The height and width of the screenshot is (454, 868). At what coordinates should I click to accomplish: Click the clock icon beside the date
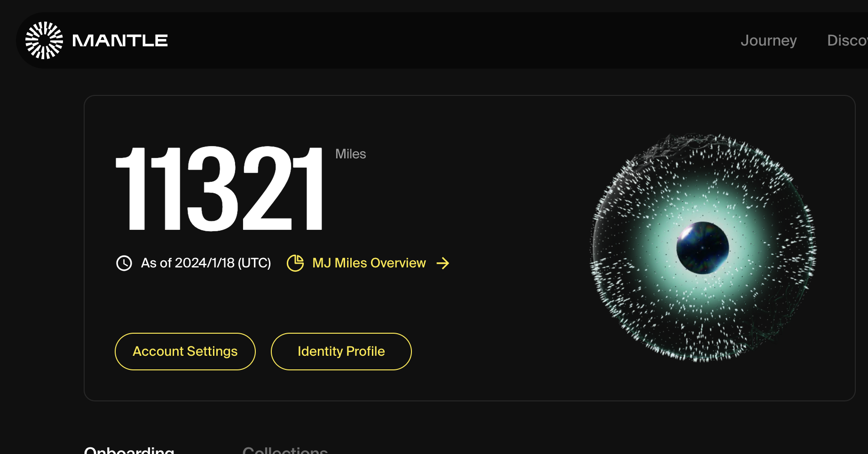point(124,263)
